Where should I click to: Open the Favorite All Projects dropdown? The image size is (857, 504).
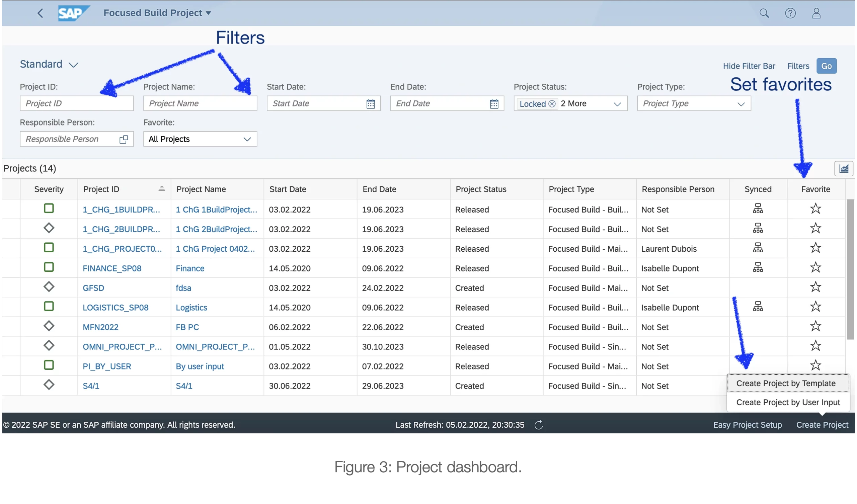[x=247, y=139]
